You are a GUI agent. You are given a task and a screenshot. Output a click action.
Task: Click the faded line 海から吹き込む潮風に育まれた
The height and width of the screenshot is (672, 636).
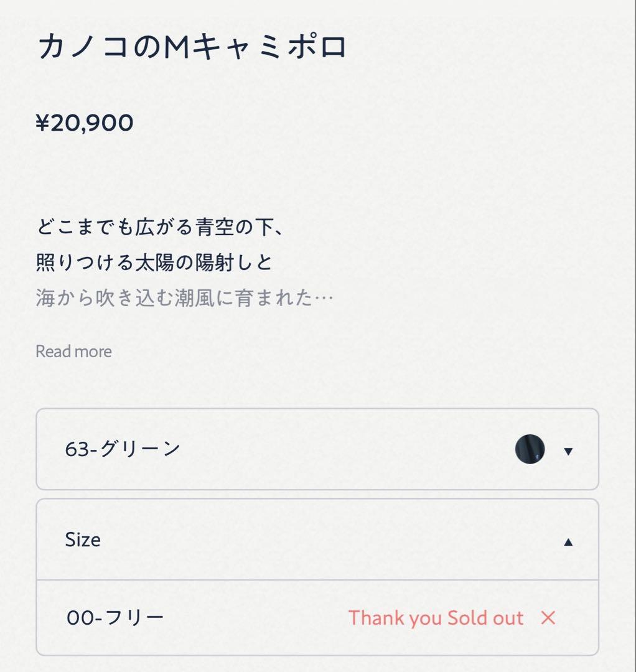174,298
